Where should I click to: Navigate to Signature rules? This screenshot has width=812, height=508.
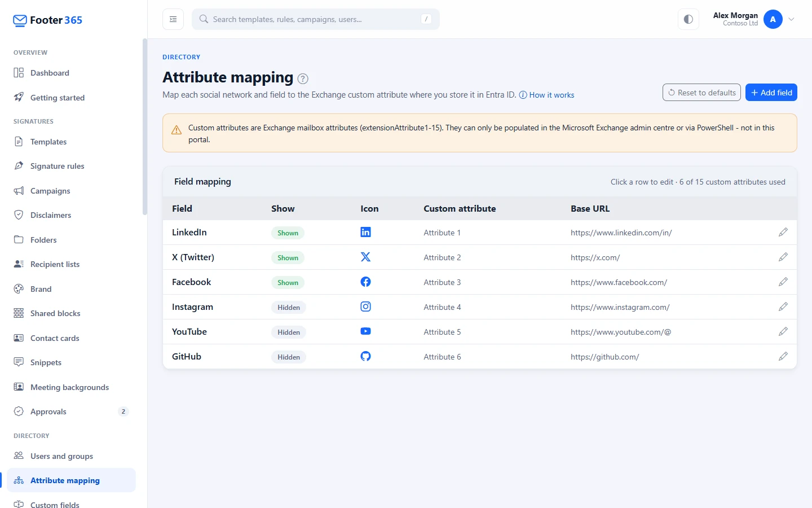pos(71,166)
